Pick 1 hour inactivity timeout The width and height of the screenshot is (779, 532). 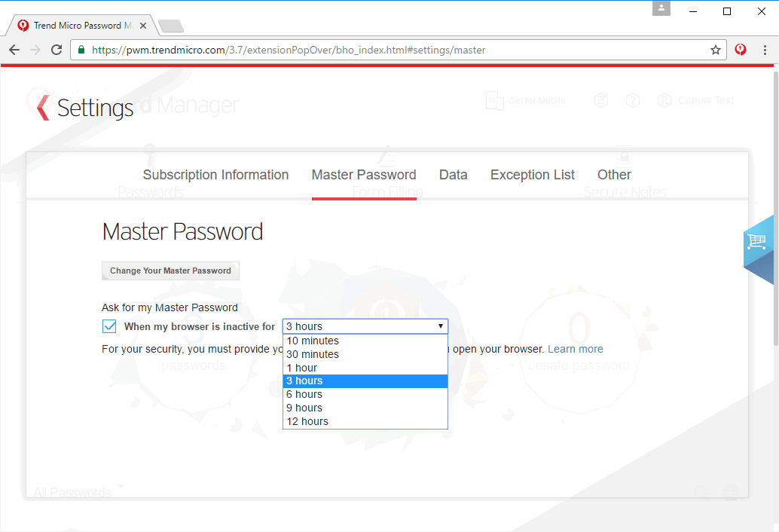[302, 368]
